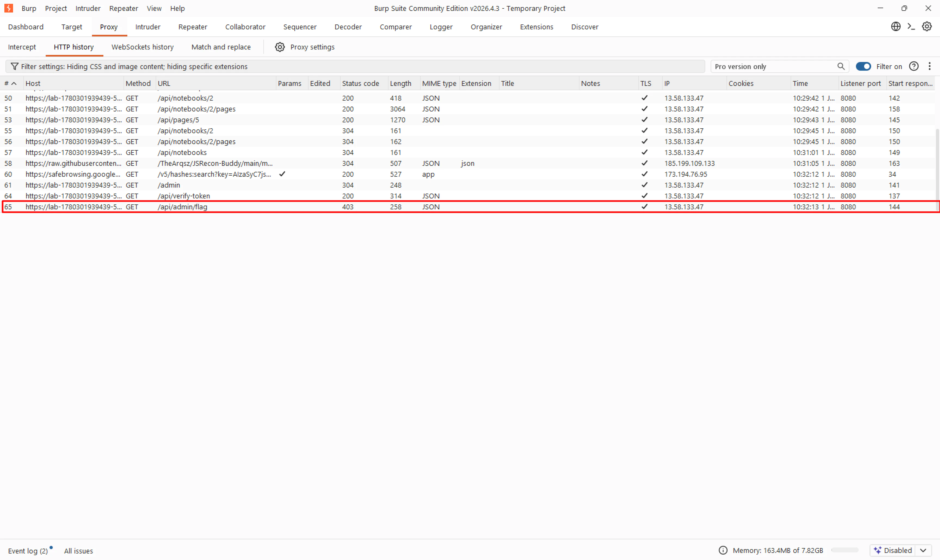Open the Project menu
940x560 pixels.
coord(56,8)
